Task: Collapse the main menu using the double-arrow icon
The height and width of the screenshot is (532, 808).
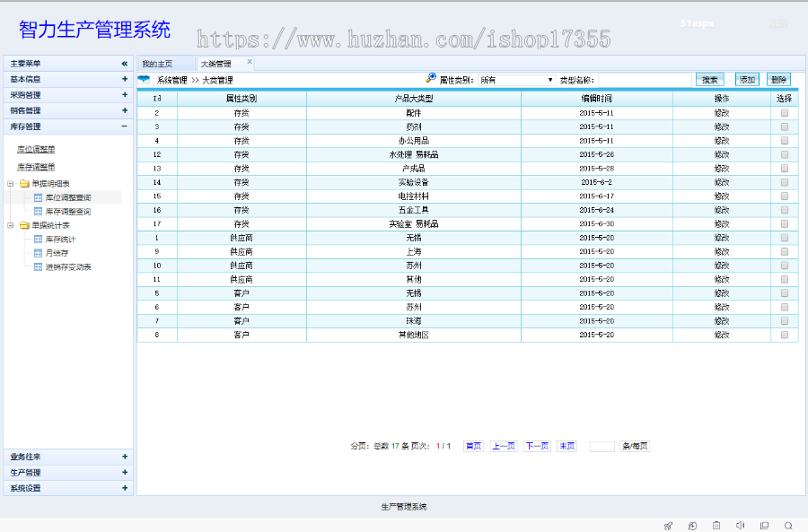Action: (x=124, y=64)
